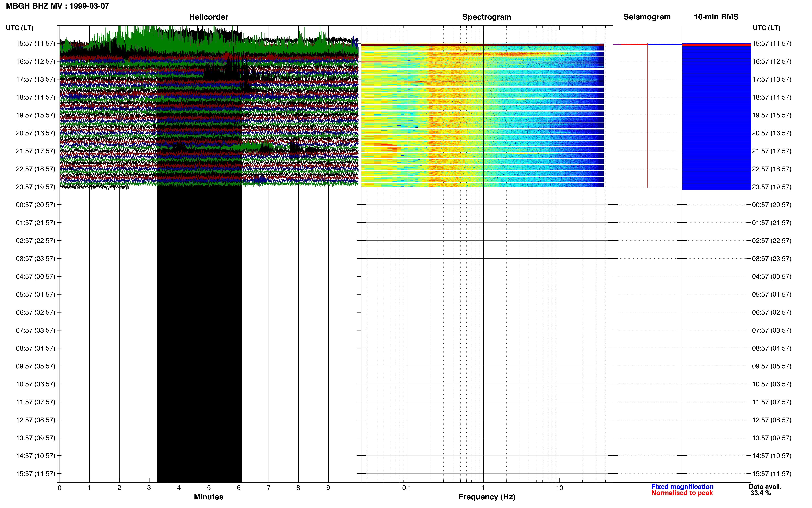Click the MBGH BHZ MV 1999-03-07 title
This screenshot has height=508, width=812.
57,6
